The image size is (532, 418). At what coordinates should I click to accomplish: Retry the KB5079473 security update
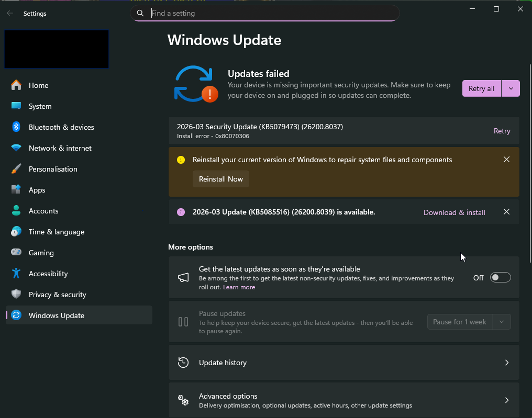[502, 131]
